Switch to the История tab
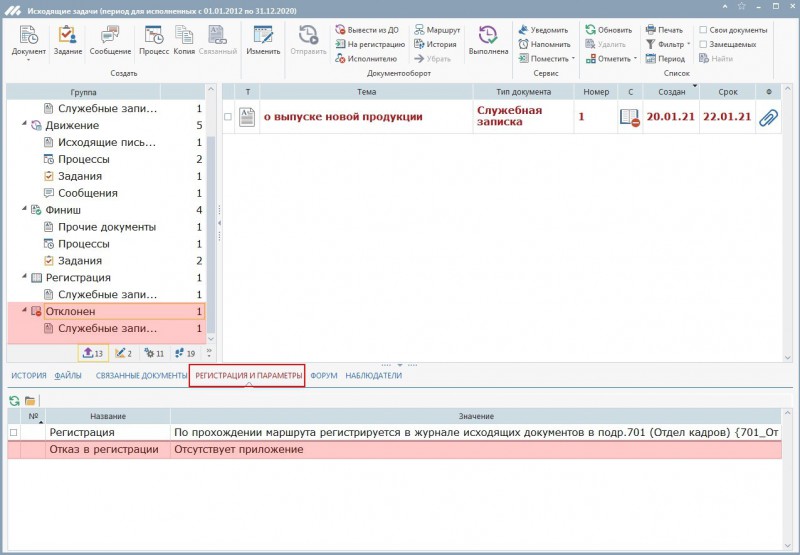This screenshot has height=555, width=800. [x=29, y=375]
